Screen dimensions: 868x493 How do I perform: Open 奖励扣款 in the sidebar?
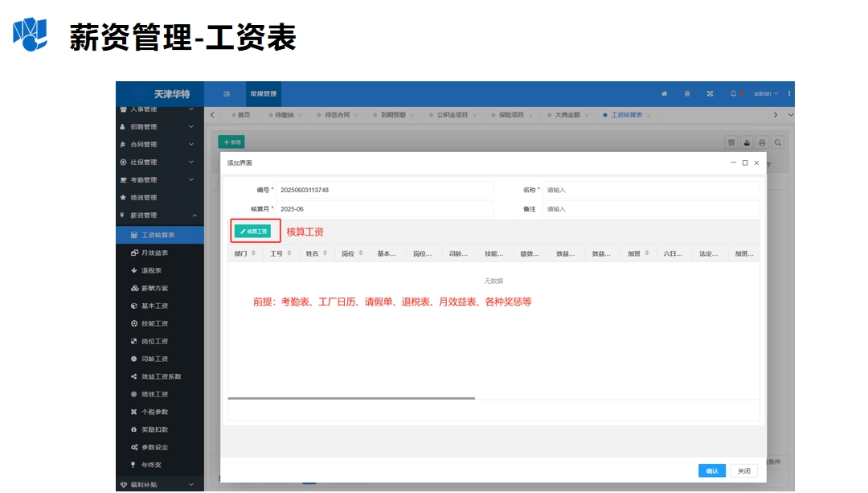pos(160,429)
